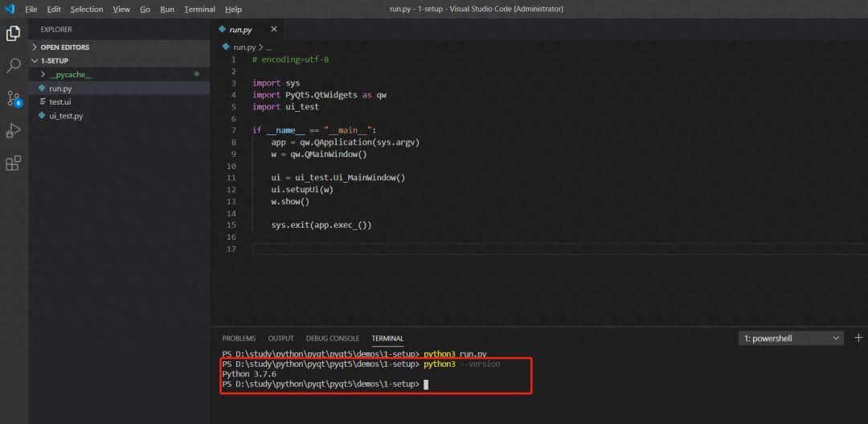Click 'Python 3.7.6' output in terminal
The height and width of the screenshot is (424, 868).
tap(249, 374)
